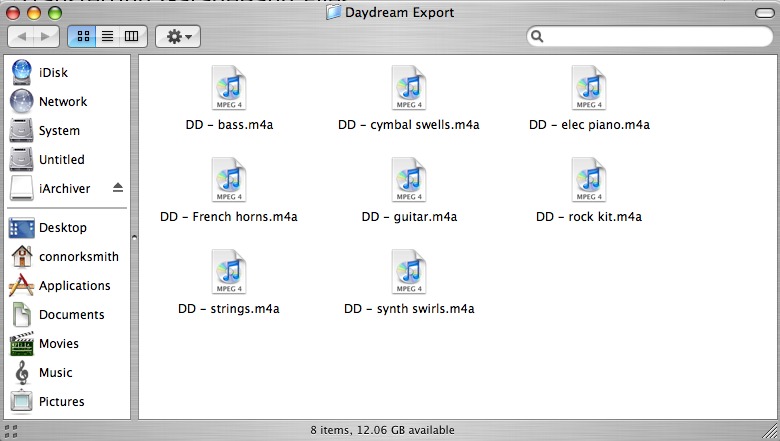Click the 'DD - elec piano.m4a' label
Viewport: 780px width, 441px height.
coord(589,125)
